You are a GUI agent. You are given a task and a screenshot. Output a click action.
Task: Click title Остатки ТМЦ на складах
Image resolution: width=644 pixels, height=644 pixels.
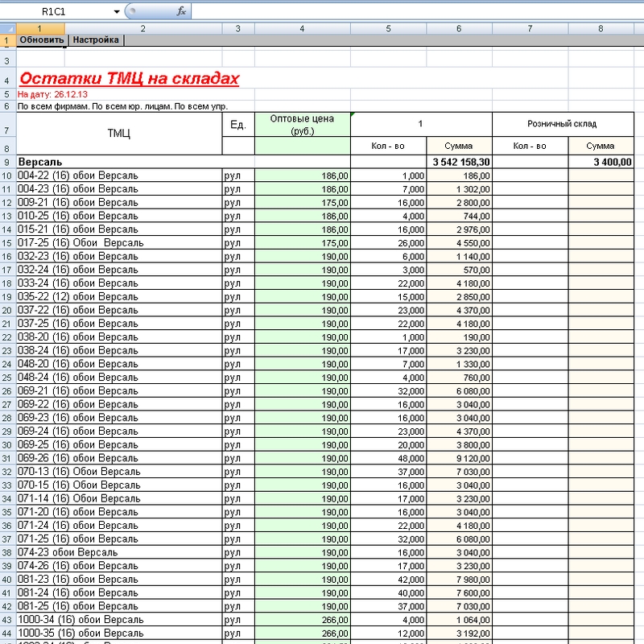click(x=130, y=78)
